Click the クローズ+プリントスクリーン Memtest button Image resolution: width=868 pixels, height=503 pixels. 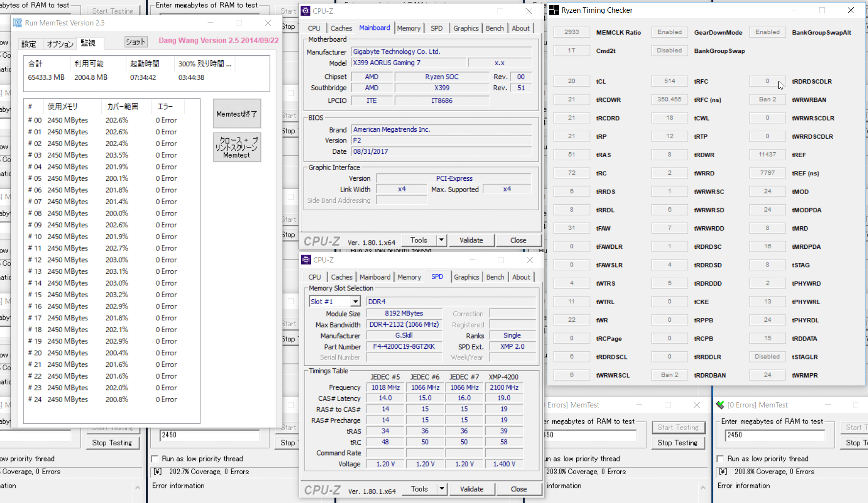point(237,147)
